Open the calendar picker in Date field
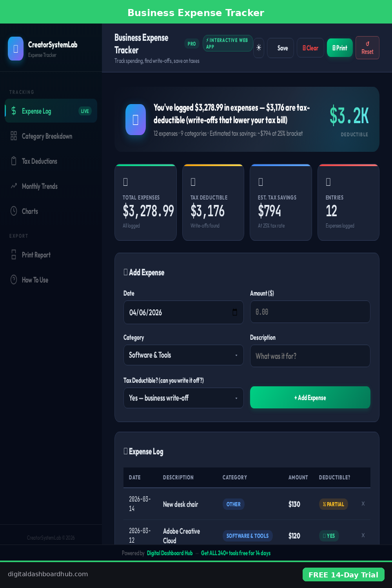This screenshot has height=588, width=392. pyautogui.click(x=235, y=312)
